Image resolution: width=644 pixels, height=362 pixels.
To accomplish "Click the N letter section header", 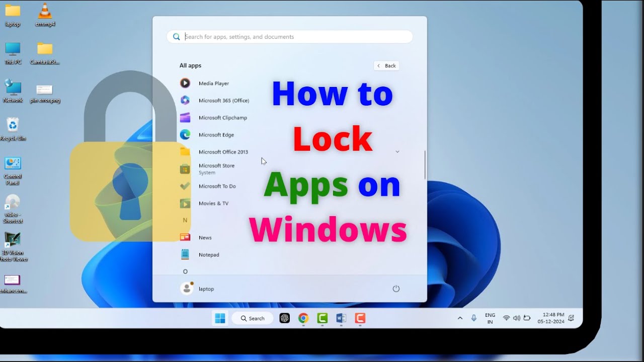I will (185, 220).
